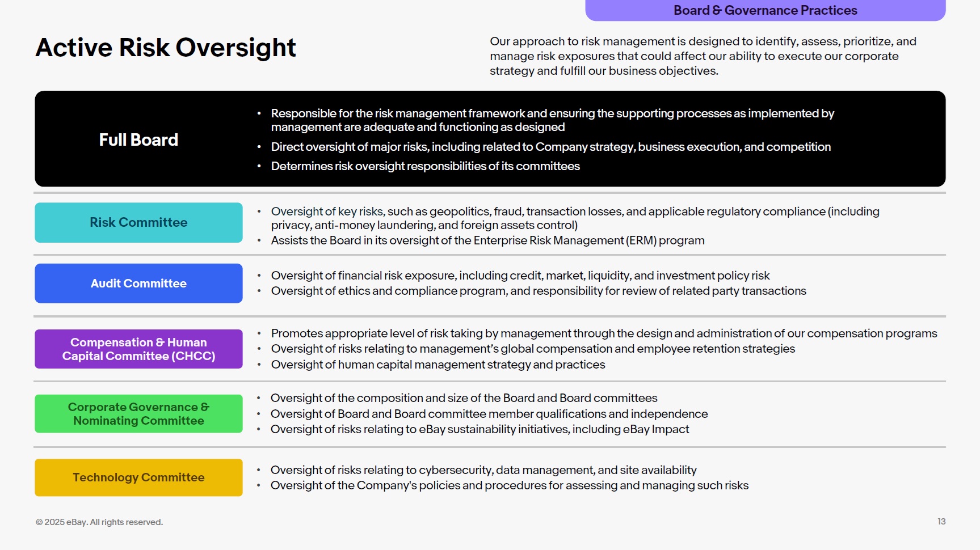Select the blue Audit Committee box

pos(138,284)
